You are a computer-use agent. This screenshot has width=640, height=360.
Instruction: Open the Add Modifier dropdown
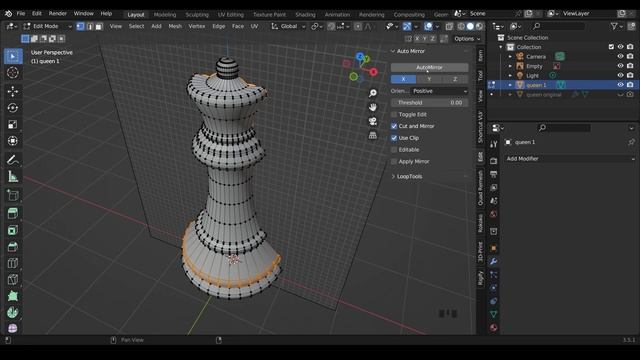tap(570, 159)
